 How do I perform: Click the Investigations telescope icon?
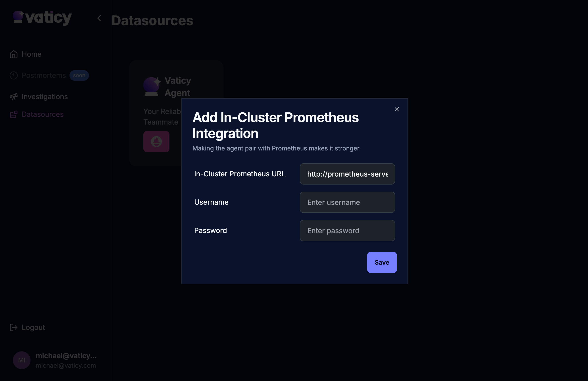tap(13, 97)
